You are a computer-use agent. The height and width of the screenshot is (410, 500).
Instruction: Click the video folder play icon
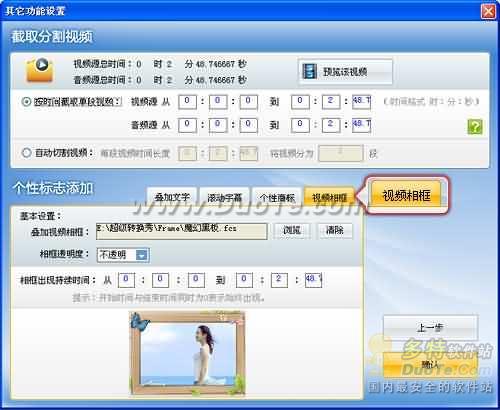coord(40,70)
